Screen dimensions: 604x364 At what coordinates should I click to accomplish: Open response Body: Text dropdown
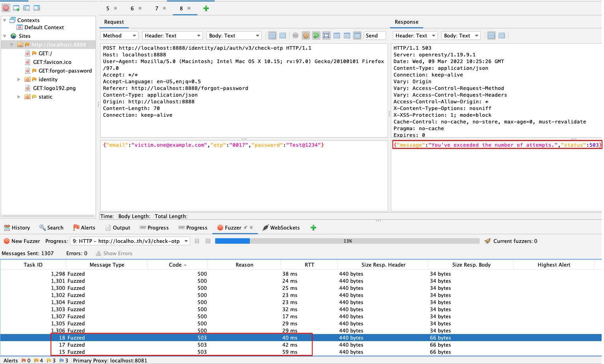click(x=461, y=35)
